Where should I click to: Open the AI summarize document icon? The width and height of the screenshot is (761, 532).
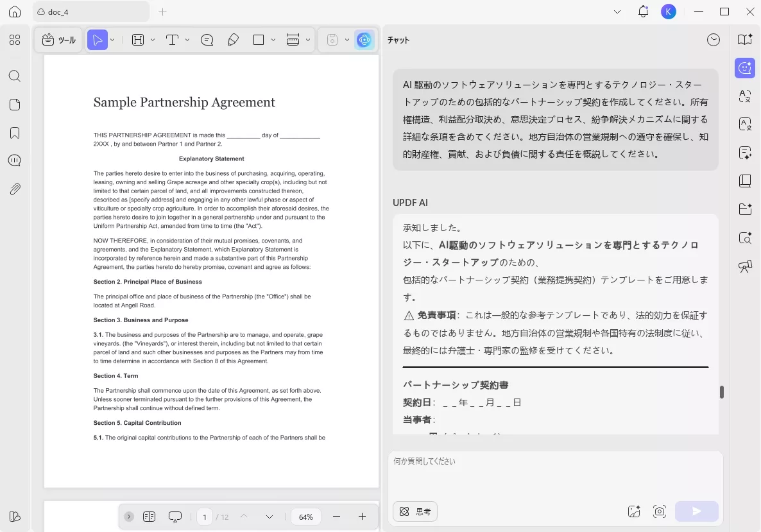[745, 153]
